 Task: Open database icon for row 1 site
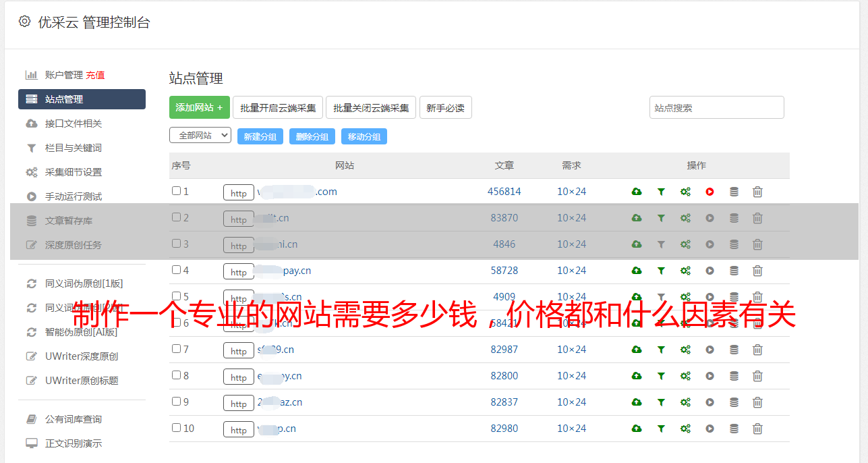pyautogui.click(x=734, y=192)
